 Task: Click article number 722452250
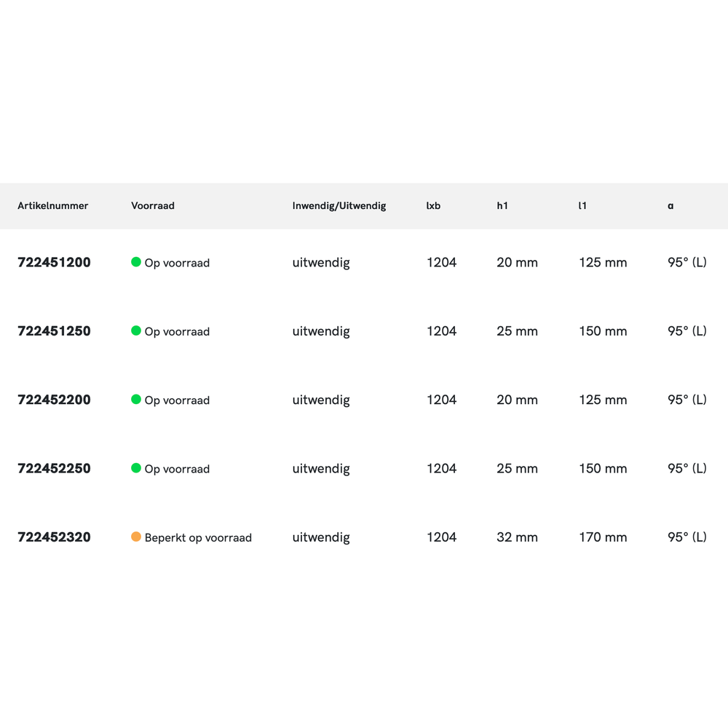click(x=54, y=469)
